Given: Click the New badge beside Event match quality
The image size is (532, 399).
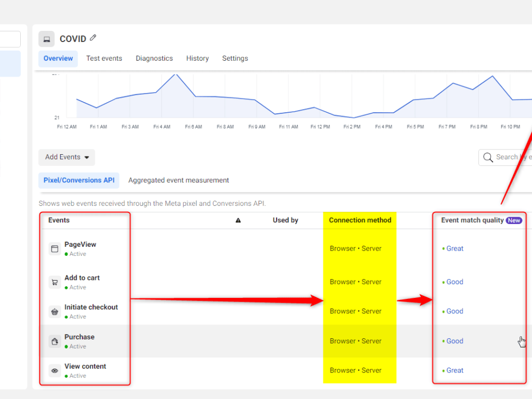Looking at the screenshot, I should point(514,221).
